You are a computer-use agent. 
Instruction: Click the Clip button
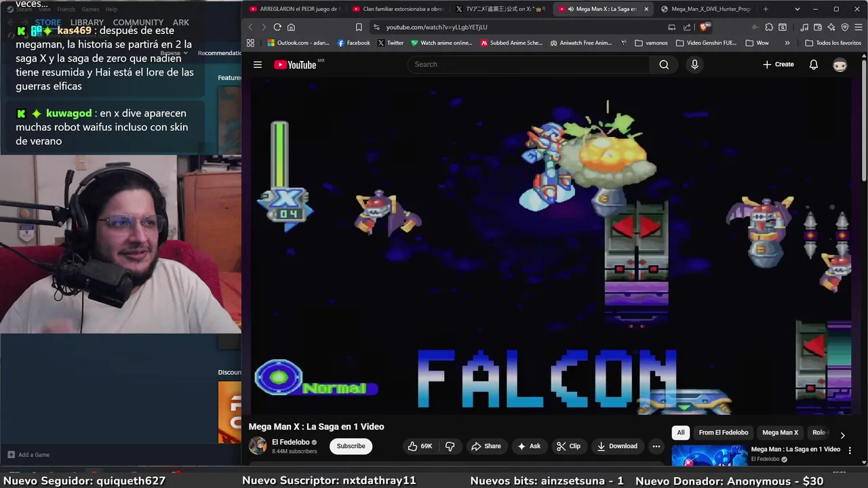(568, 446)
